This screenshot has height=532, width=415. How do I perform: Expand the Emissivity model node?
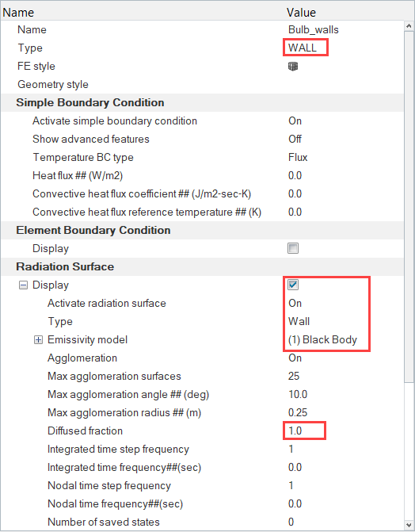pyautogui.click(x=38, y=340)
